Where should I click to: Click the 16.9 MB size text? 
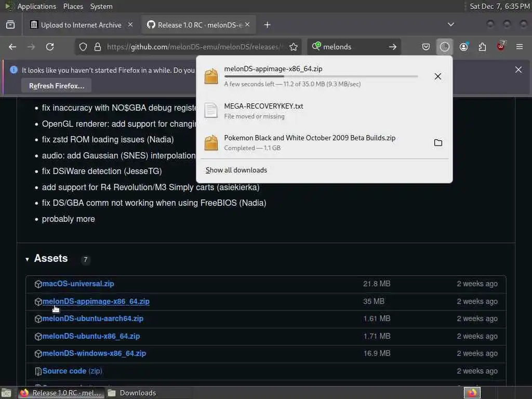[377, 353]
